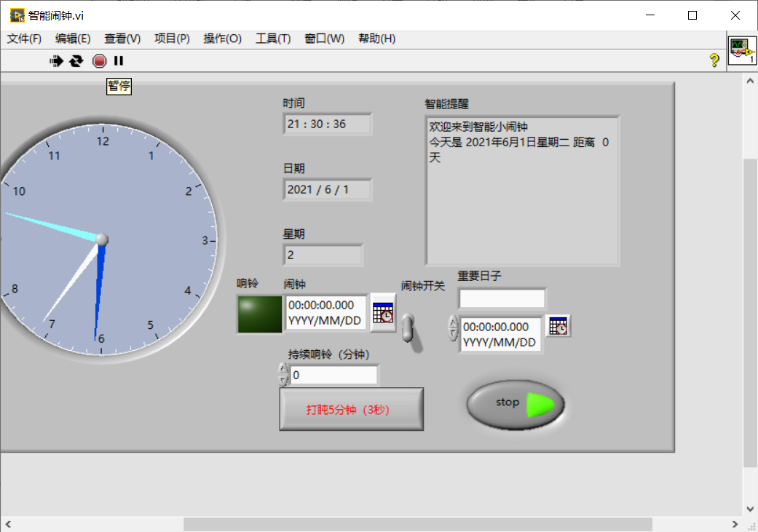Viewport: 758px width, 532px height.
Task: Open the 工具(T) menu
Action: click(273, 39)
